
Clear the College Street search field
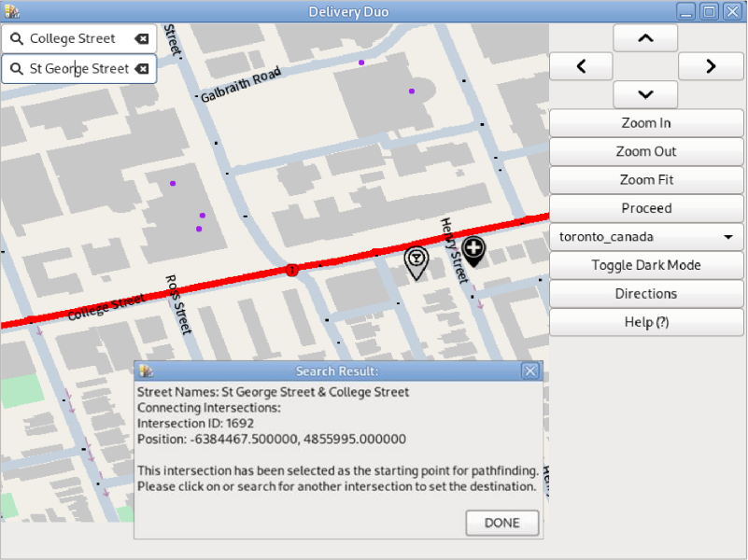coord(141,39)
